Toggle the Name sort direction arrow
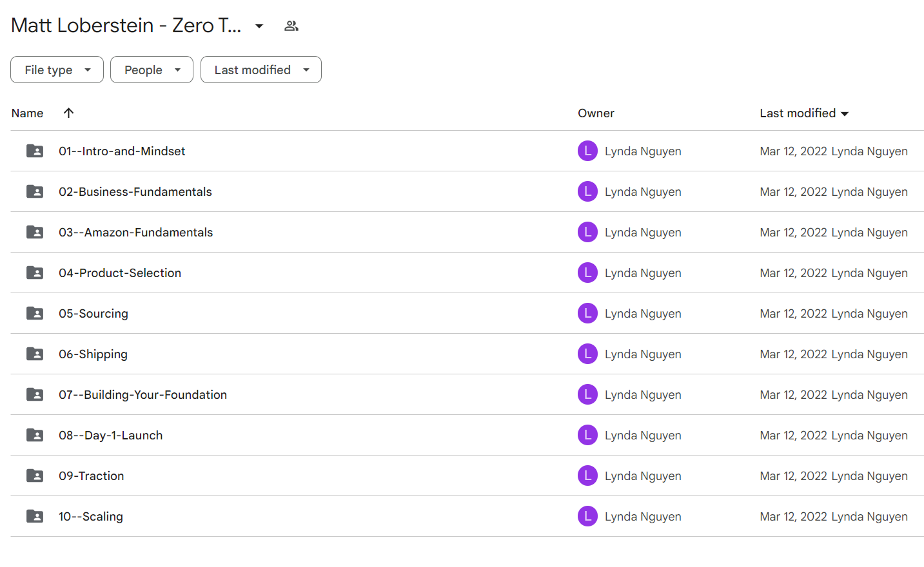Viewport: 924px width, 567px height. 69,113
